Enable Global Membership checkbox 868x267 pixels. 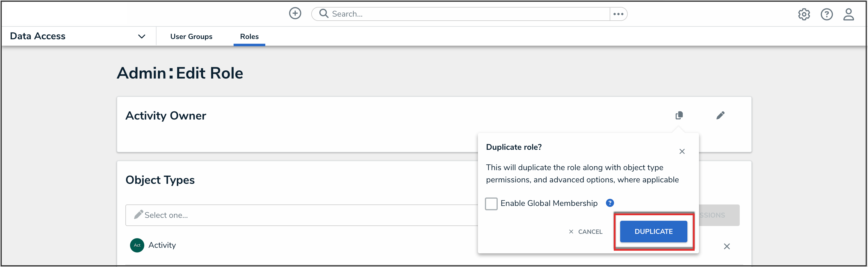coord(491,204)
